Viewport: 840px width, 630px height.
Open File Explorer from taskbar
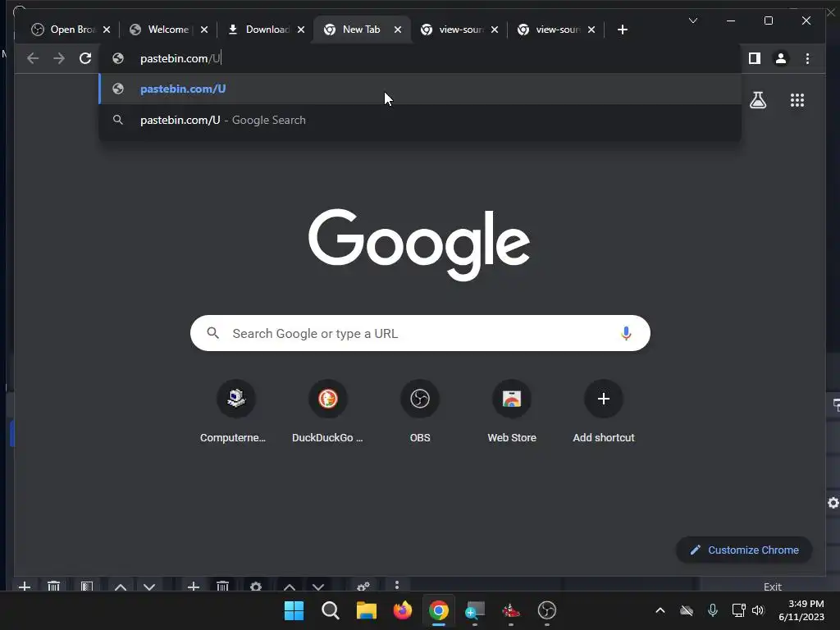pos(367,610)
